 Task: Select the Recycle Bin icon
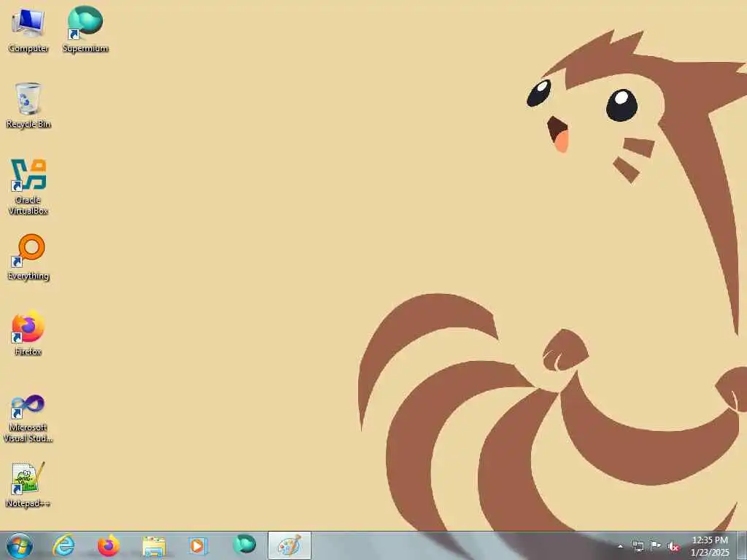(28, 105)
